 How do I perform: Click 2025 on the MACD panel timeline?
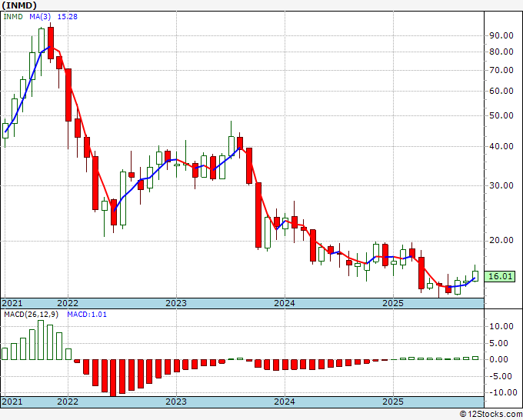(393, 402)
